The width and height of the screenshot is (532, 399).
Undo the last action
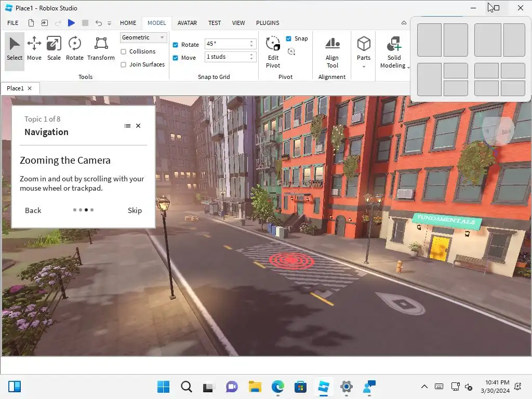tap(98, 23)
